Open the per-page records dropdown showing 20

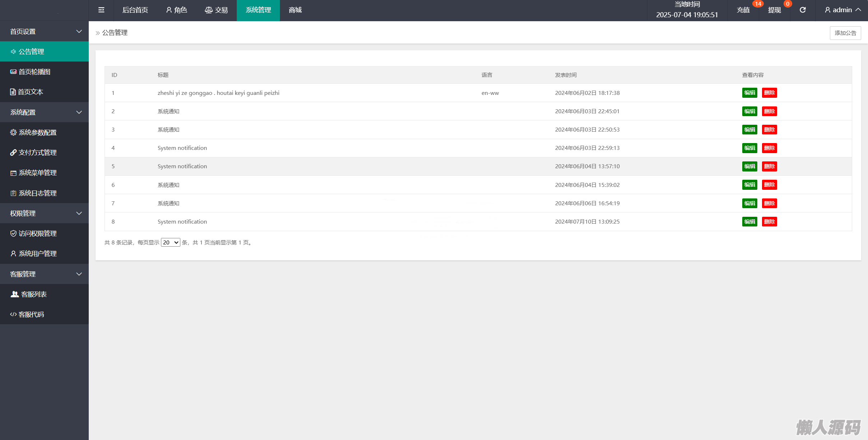coord(171,243)
